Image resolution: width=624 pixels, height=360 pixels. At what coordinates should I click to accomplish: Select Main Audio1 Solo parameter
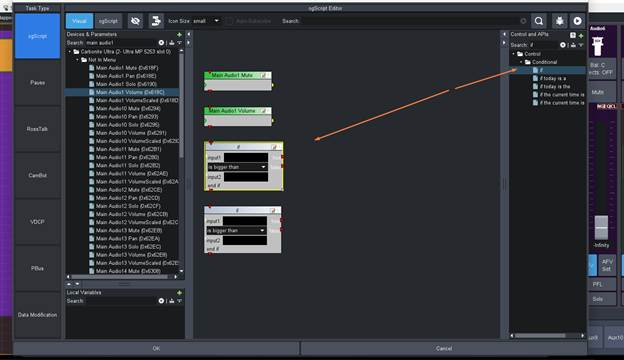[126, 84]
